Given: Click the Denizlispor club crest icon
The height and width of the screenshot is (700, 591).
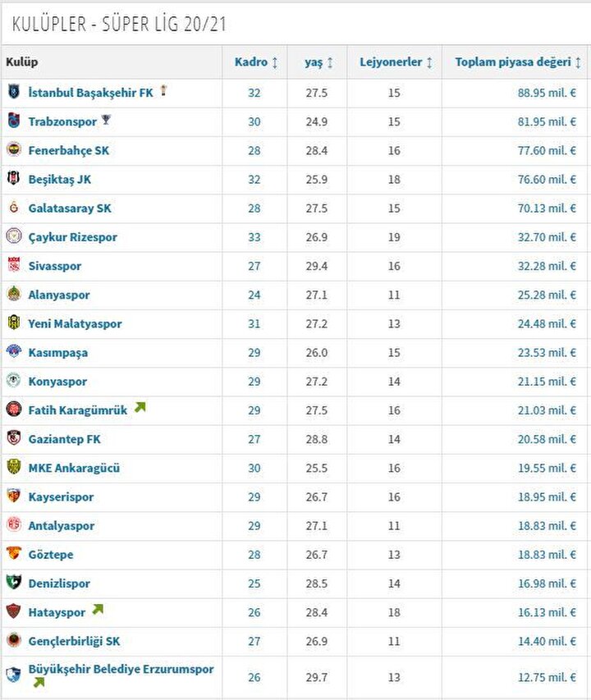Looking at the screenshot, I should tap(14, 582).
